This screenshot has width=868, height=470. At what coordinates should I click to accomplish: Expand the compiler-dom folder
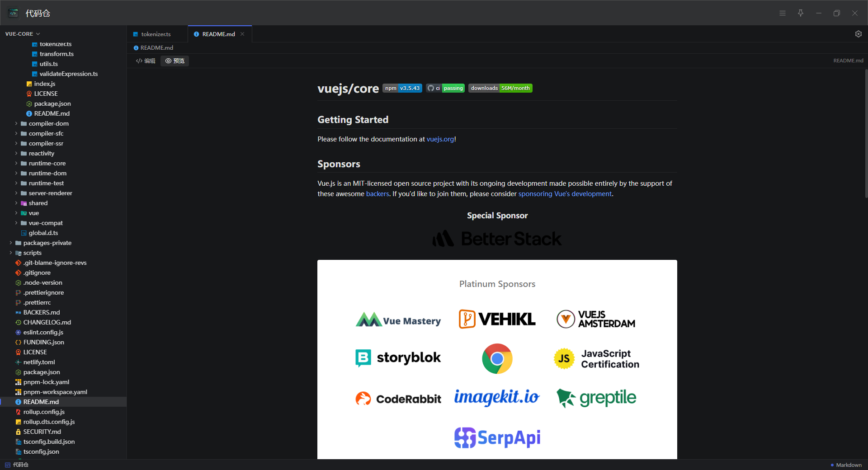pyautogui.click(x=16, y=123)
